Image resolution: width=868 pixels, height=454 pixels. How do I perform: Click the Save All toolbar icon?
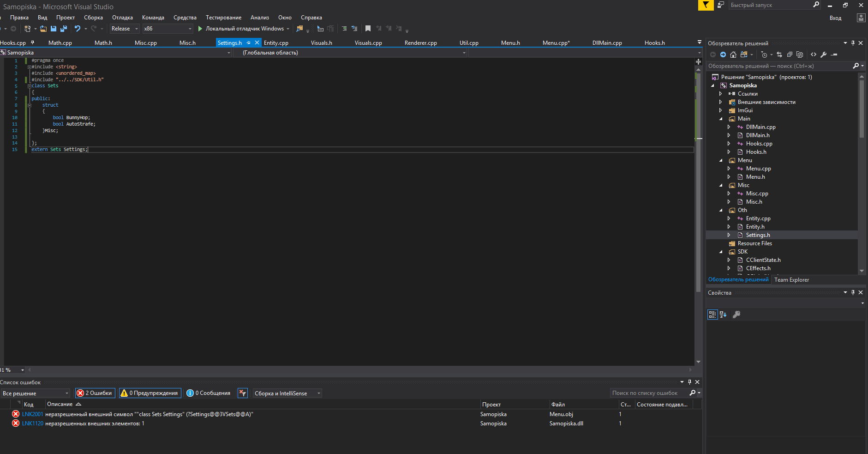tap(64, 29)
